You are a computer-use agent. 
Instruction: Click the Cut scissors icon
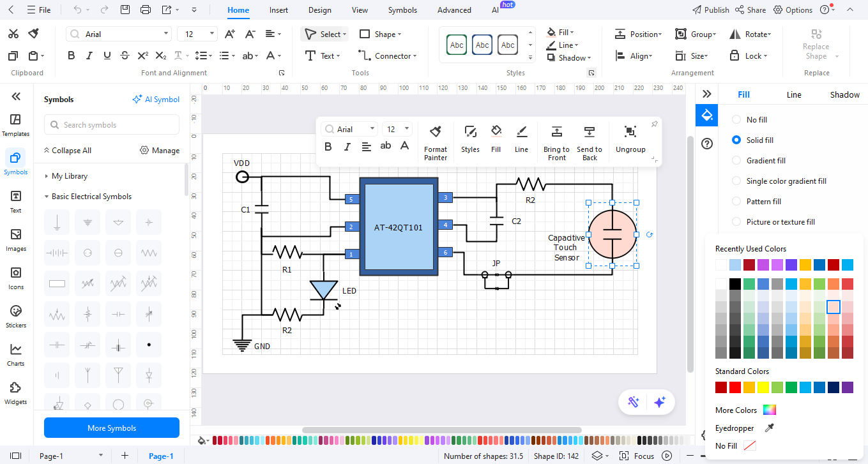13,34
